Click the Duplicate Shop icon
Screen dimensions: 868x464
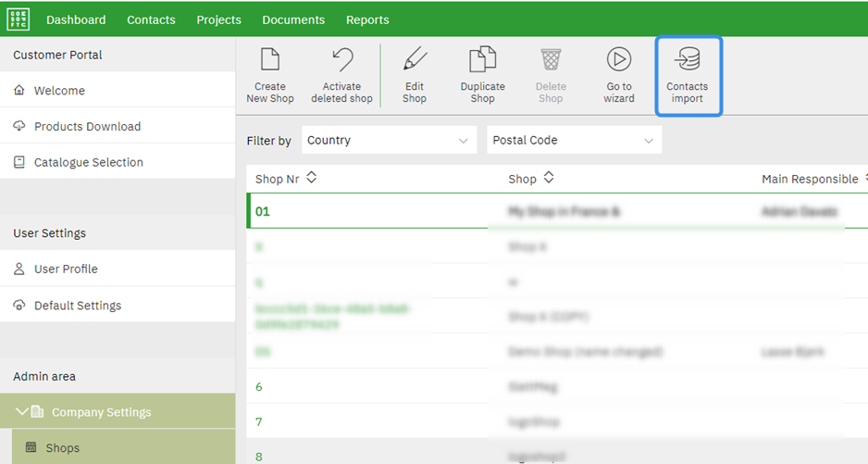(482, 61)
